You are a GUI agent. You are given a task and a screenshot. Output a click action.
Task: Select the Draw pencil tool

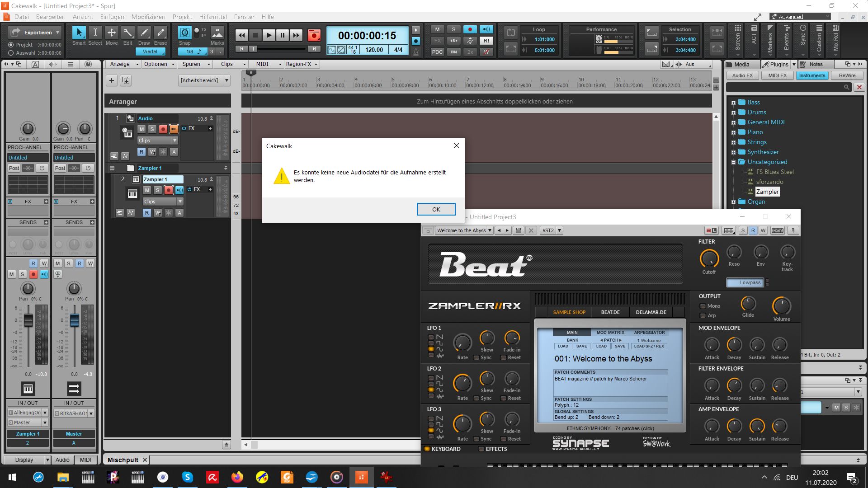[x=144, y=33]
